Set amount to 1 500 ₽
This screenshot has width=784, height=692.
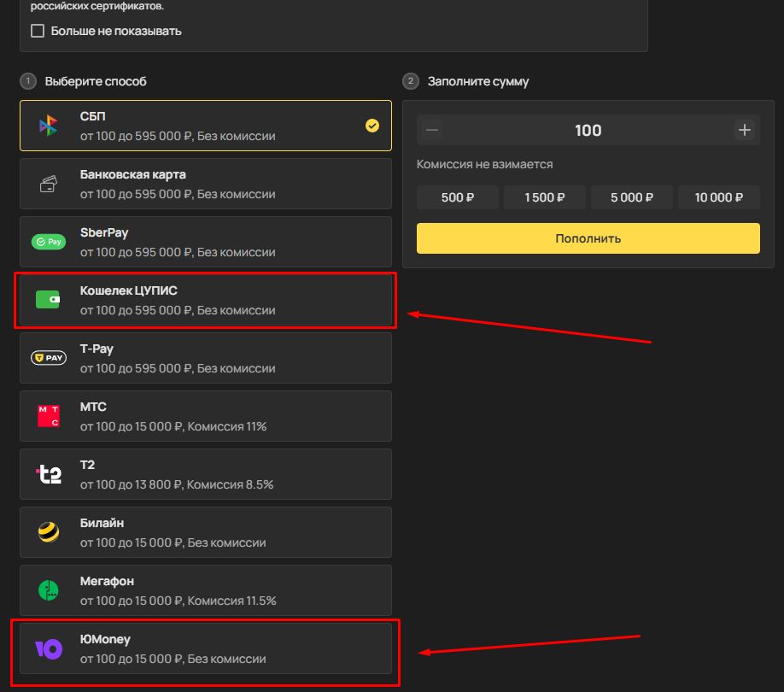coord(545,197)
